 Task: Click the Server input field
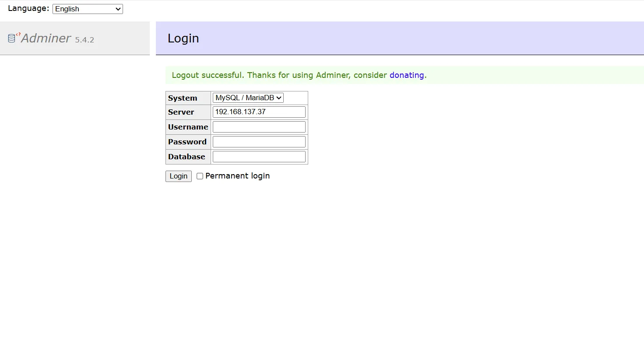[x=259, y=112]
